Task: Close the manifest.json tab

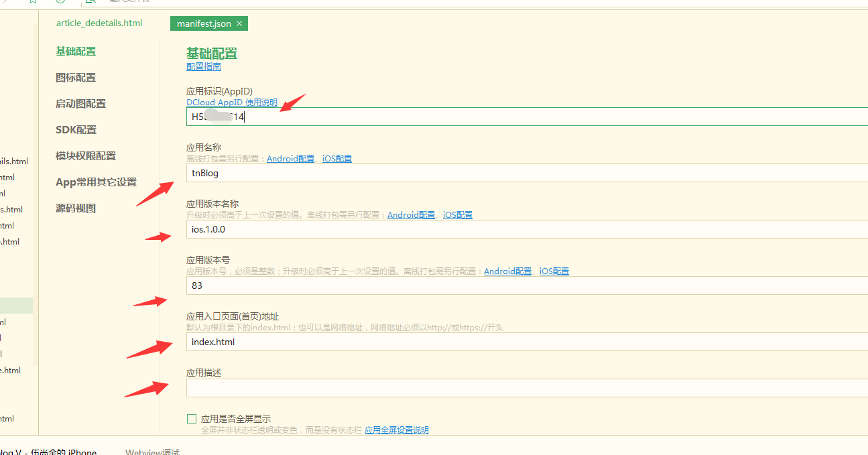Action: coord(239,23)
